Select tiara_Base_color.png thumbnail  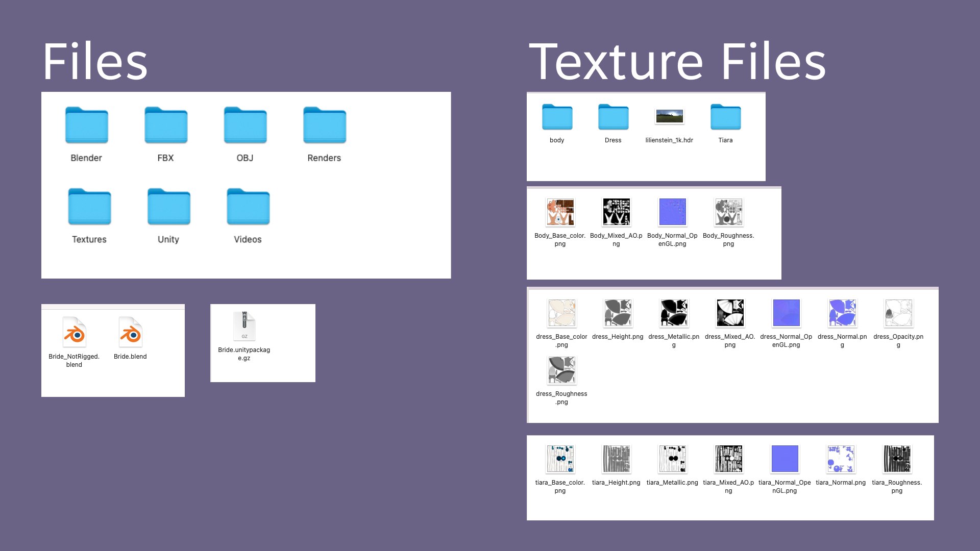[560, 459]
